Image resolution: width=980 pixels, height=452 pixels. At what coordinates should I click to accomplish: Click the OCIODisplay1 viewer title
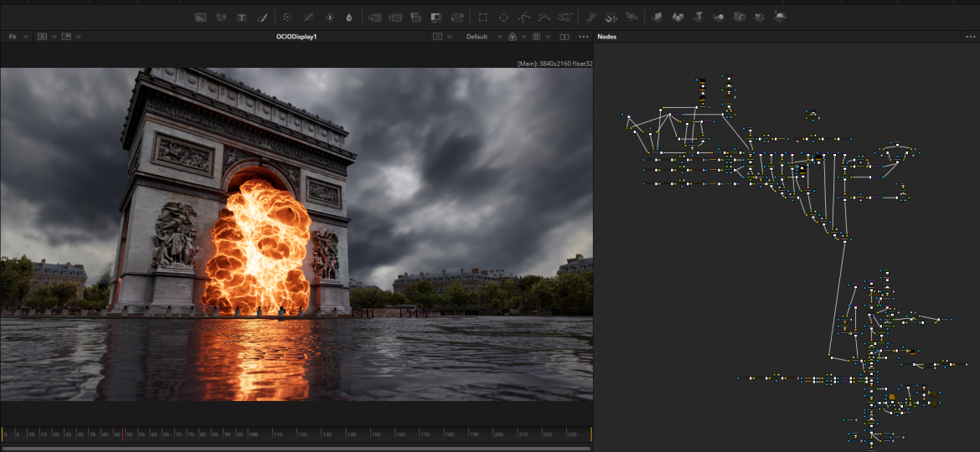point(297,37)
